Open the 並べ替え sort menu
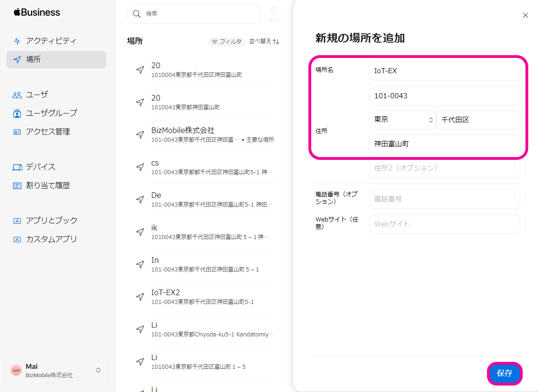 click(264, 41)
